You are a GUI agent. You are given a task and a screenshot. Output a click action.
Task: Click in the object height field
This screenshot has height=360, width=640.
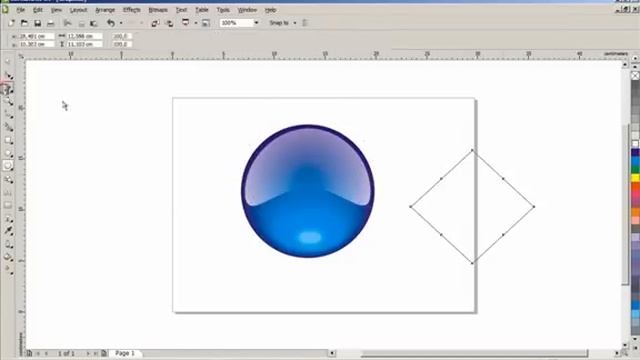coord(84,44)
